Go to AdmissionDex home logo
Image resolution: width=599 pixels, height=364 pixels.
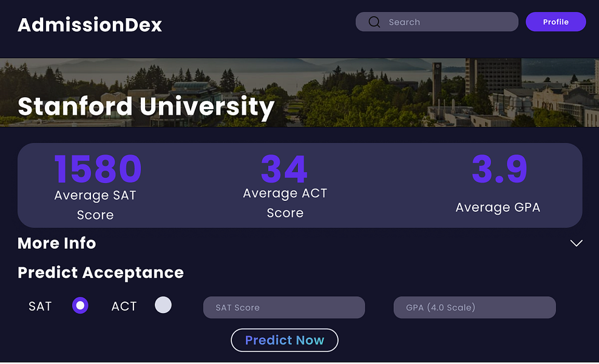pyautogui.click(x=90, y=25)
